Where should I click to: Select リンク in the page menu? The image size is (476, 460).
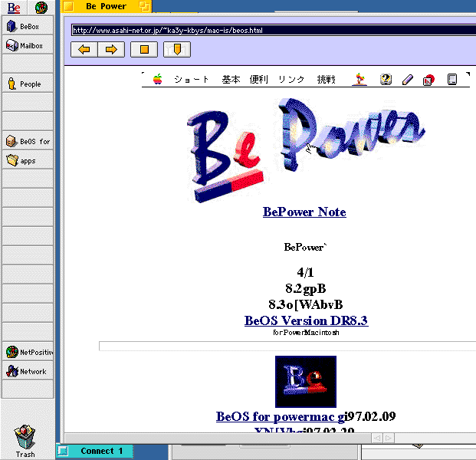pyautogui.click(x=291, y=80)
